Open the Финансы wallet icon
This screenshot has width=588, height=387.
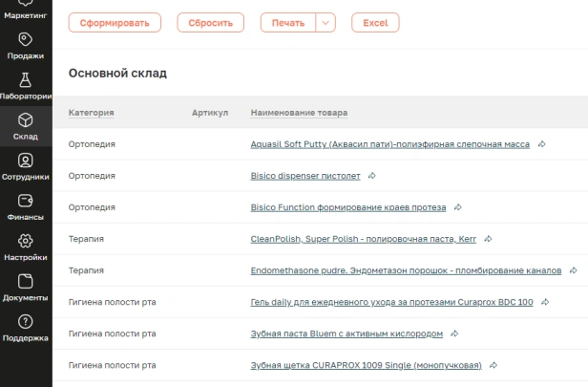[26, 201]
